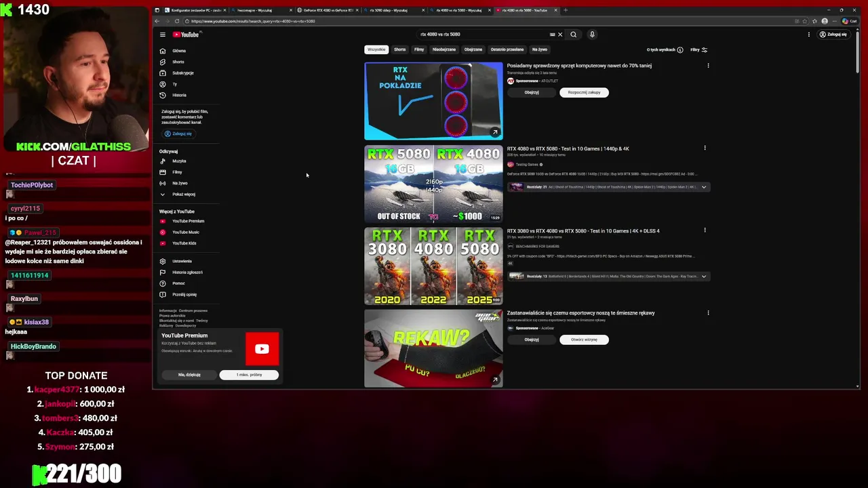Select the Ostatnio przesłane filter chip

point(507,49)
